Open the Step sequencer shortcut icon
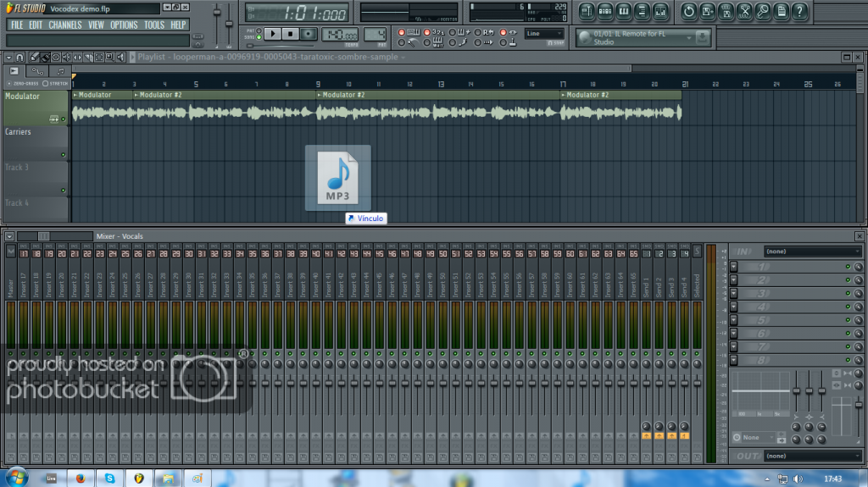This screenshot has height=487, width=868. (x=606, y=12)
